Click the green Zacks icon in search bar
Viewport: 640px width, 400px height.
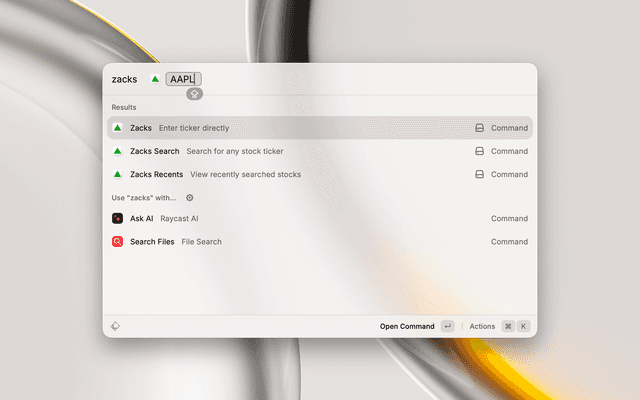[155, 79]
